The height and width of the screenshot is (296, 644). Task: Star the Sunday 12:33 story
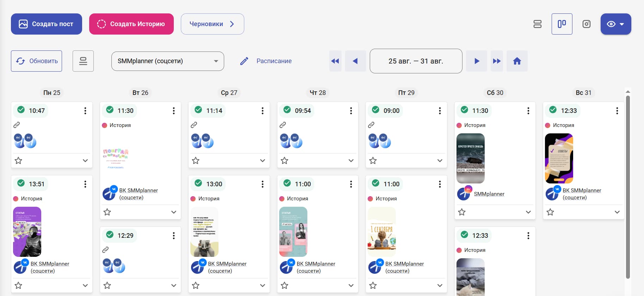click(550, 212)
